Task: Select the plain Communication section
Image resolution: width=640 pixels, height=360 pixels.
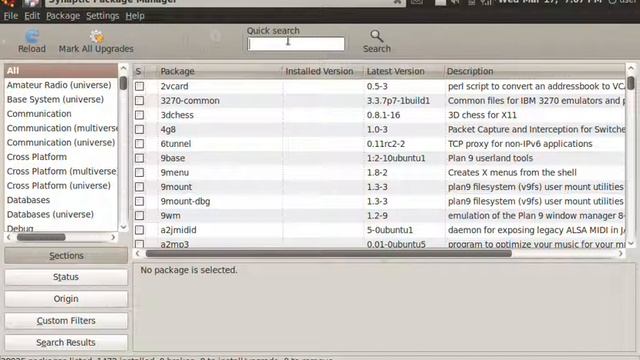Action: coord(39,113)
